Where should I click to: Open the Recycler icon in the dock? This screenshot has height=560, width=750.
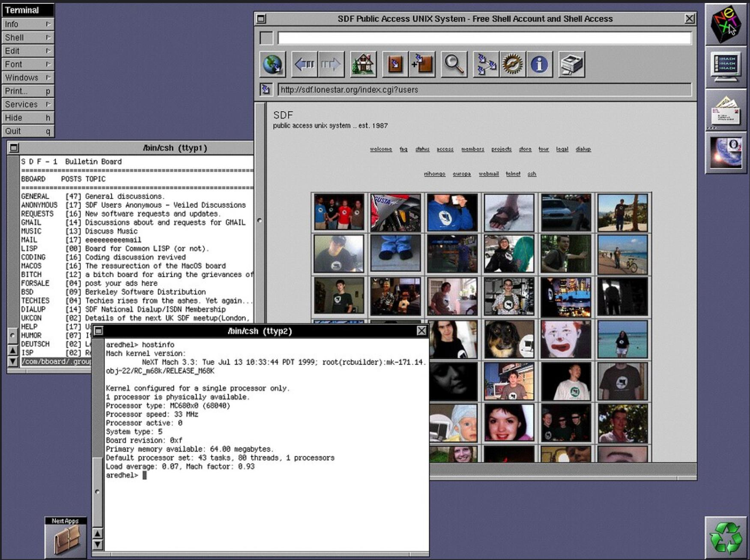726,537
